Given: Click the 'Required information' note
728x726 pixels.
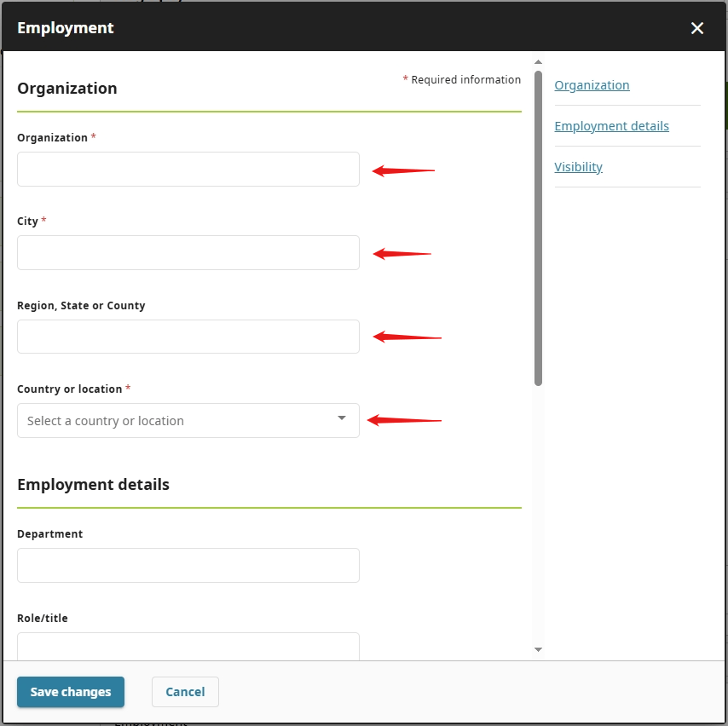Looking at the screenshot, I should point(465,79).
